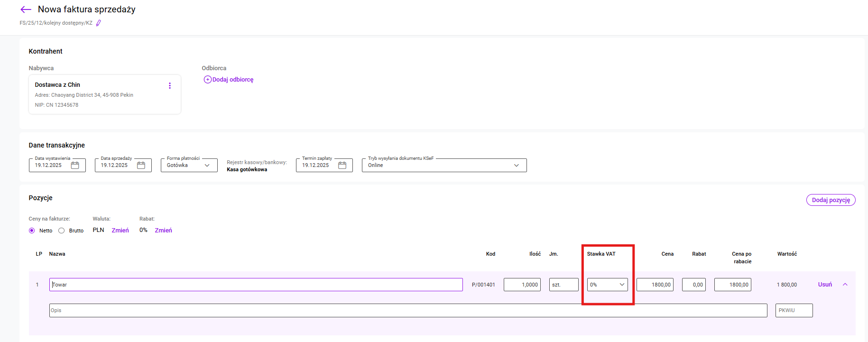Click Usuń to delete the position
The image size is (868, 342).
point(825,285)
